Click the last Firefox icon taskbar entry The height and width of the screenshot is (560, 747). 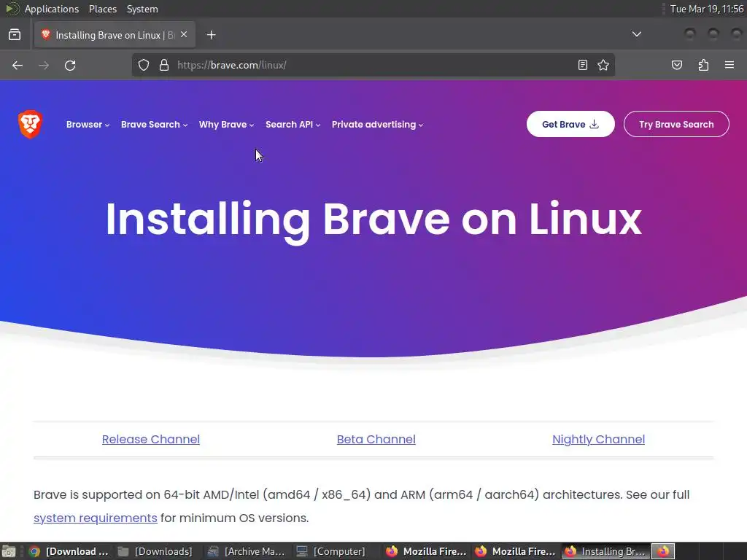[663, 551]
